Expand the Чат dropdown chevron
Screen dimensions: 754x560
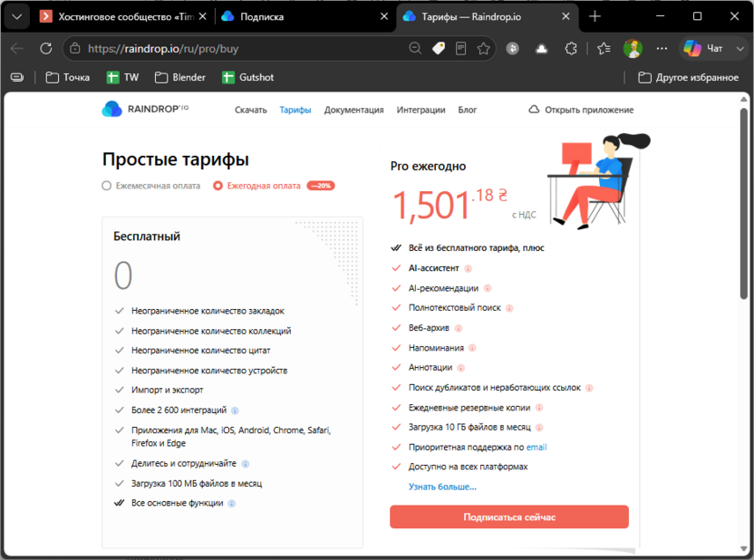point(740,49)
